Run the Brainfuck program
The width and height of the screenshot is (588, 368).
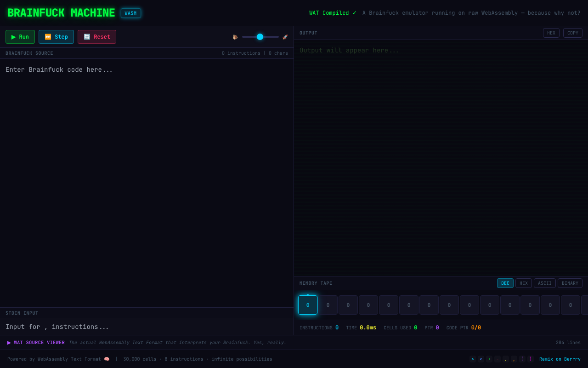(20, 37)
